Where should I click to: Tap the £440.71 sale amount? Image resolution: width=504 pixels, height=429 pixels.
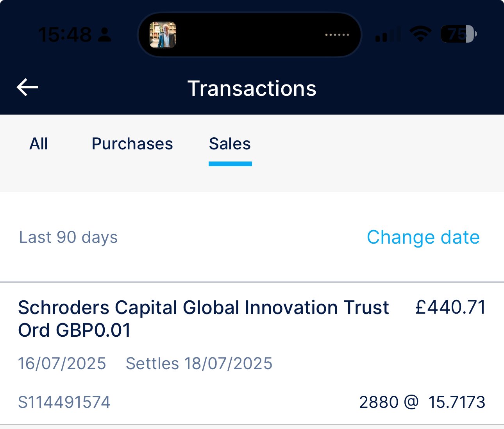(450, 307)
